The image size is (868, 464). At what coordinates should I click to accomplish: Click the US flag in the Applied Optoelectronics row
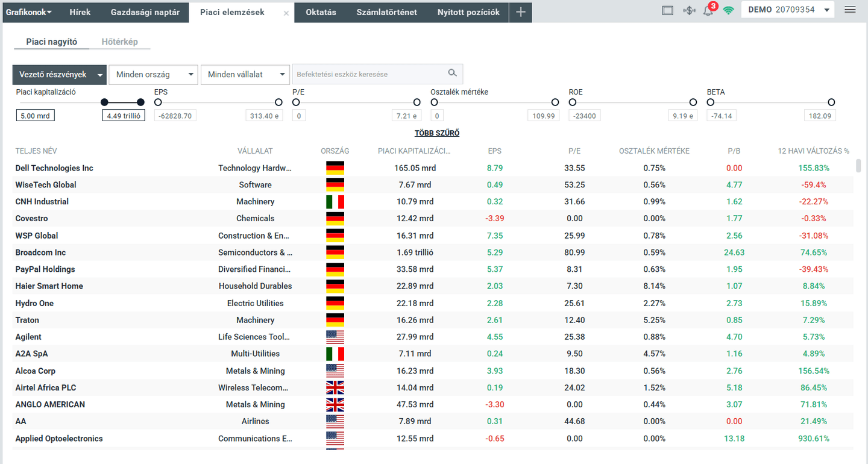(x=335, y=438)
